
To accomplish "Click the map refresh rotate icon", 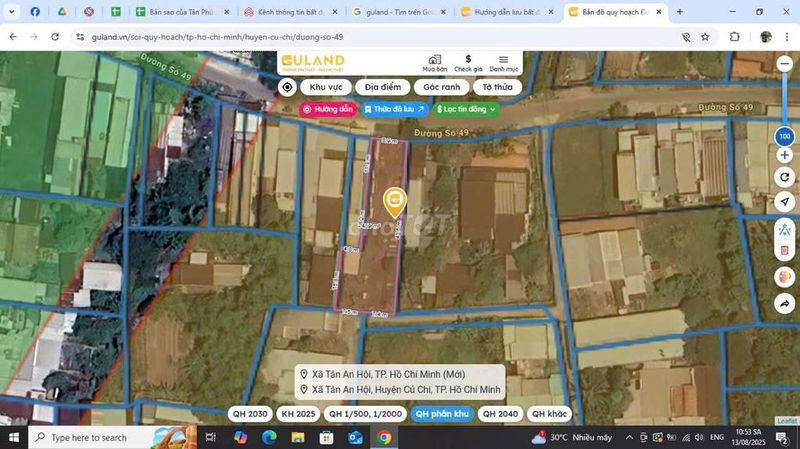I will (785, 177).
